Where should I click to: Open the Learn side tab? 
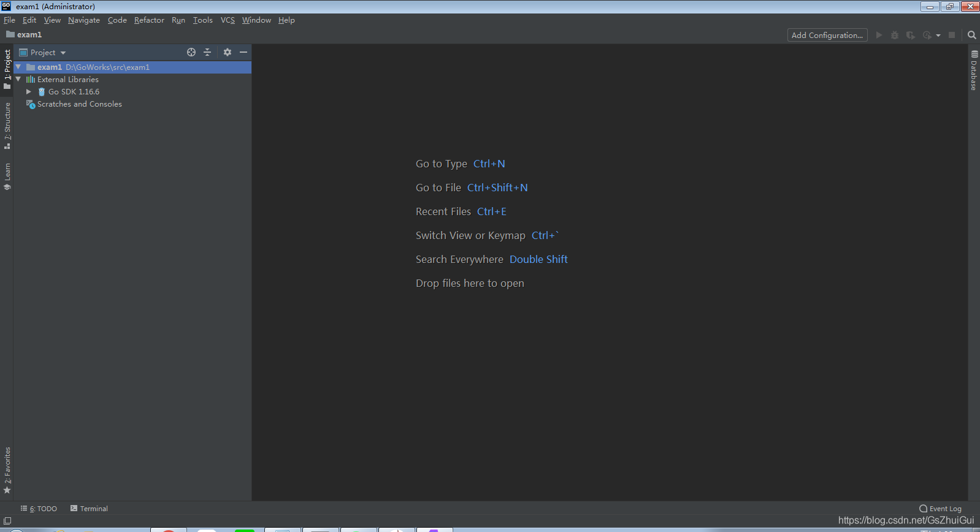pos(7,177)
